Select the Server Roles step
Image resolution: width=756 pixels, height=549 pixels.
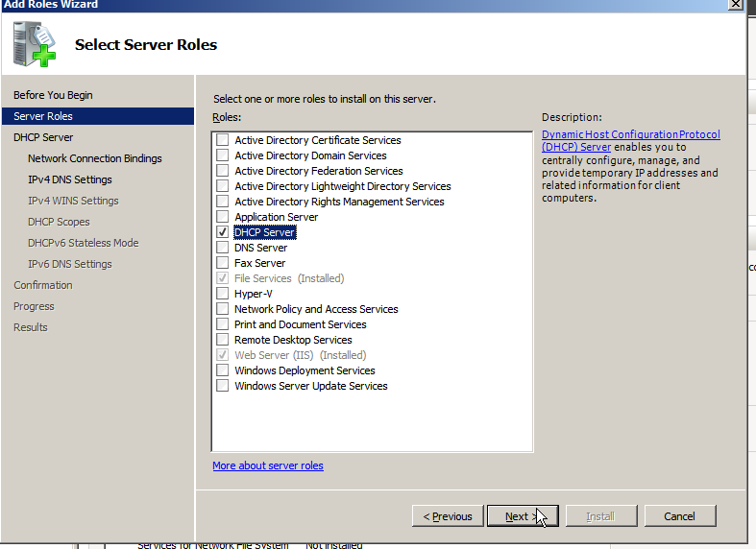click(98, 116)
